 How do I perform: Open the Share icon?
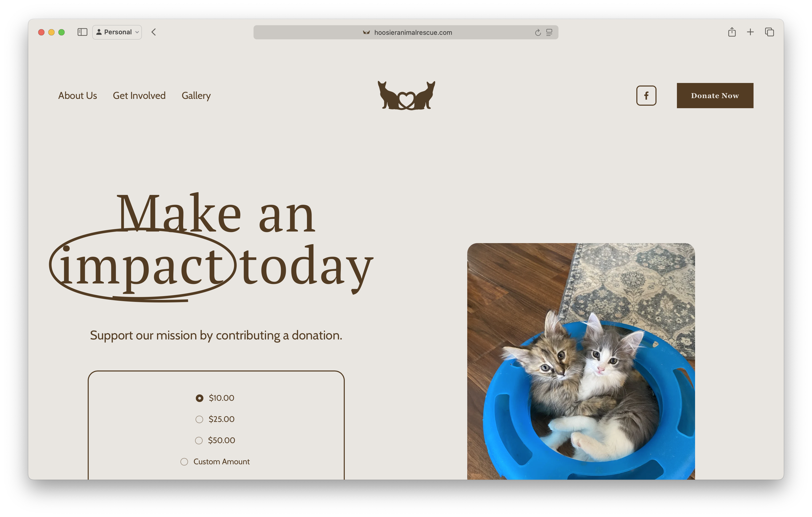[x=732, y=32]
